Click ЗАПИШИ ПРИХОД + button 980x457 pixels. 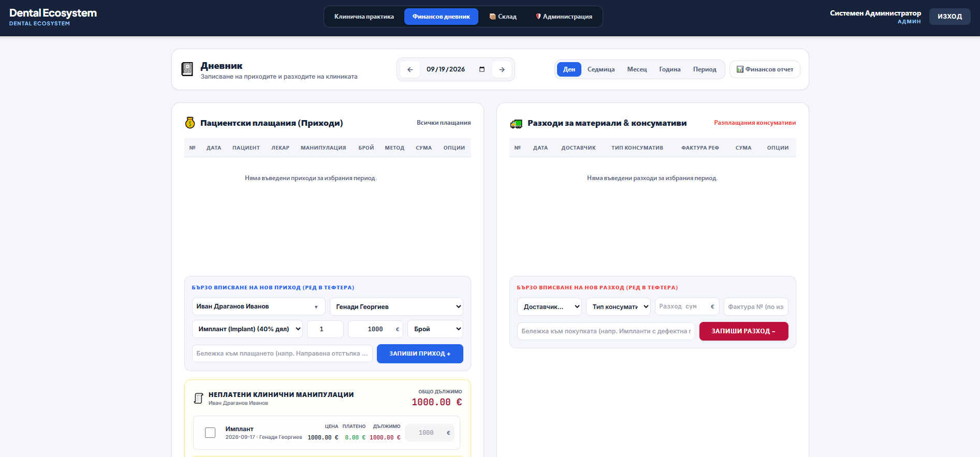click(x=420, y=354)
